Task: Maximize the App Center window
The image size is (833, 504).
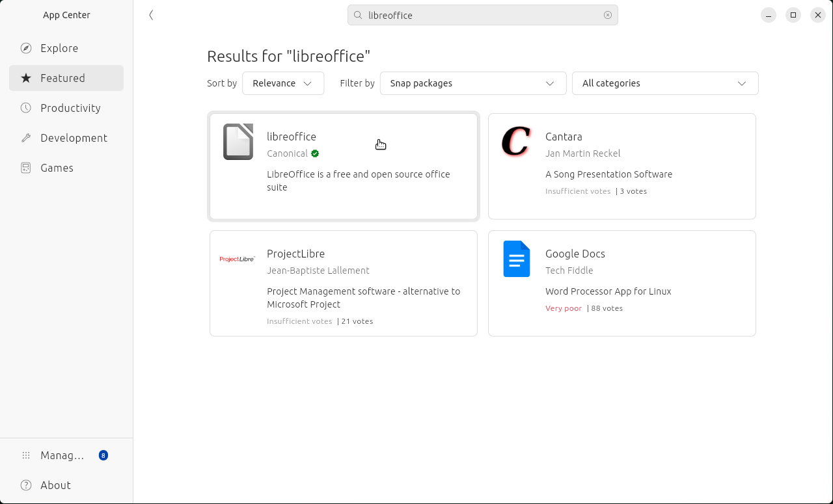Action: (793, 15)
